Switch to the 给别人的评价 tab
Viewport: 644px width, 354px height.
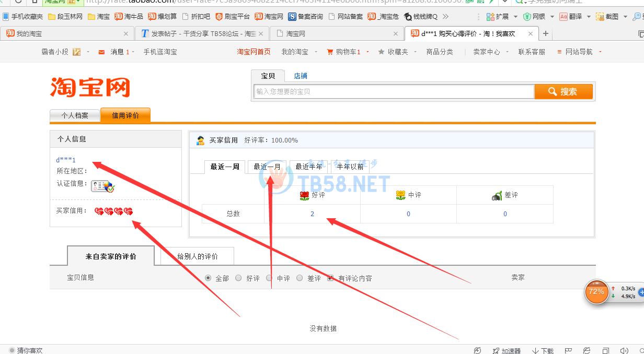click(197, 256)
